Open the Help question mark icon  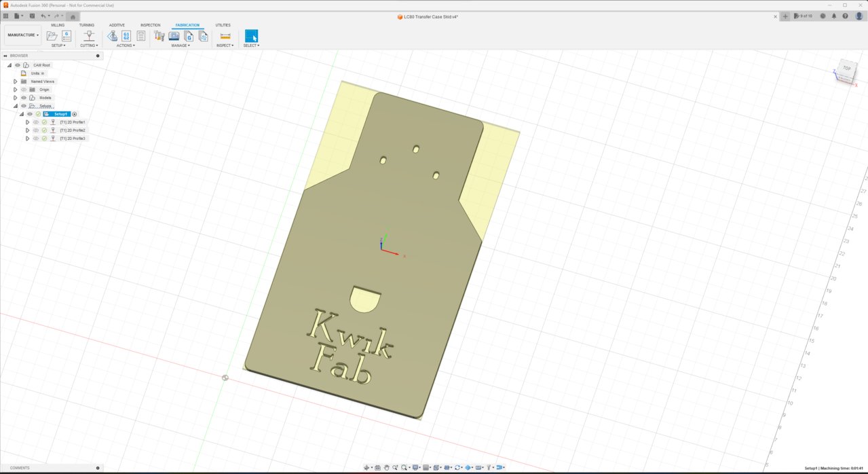coord(845,16)
